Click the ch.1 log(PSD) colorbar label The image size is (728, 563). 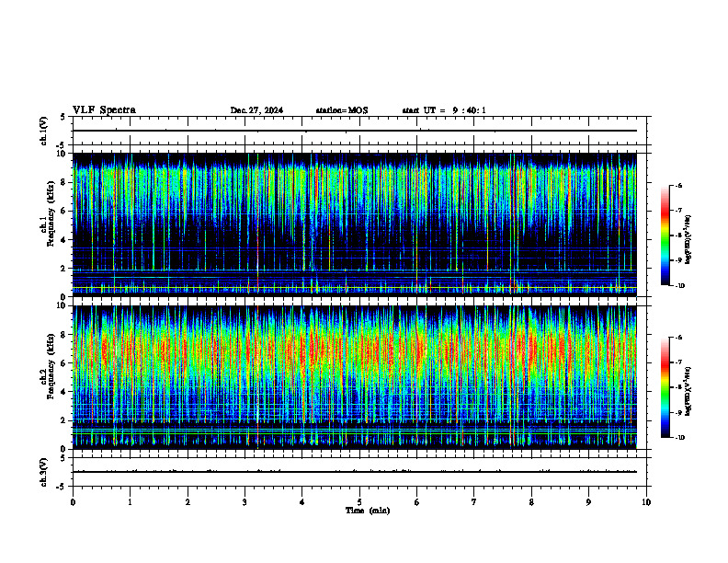pyautogui.click(x=688, y=240)
